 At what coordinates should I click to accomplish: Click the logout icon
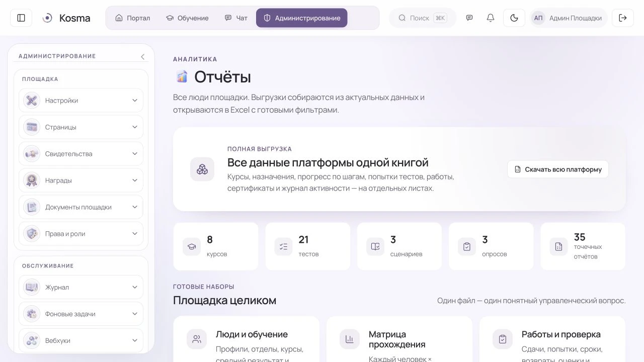[623, 18]
